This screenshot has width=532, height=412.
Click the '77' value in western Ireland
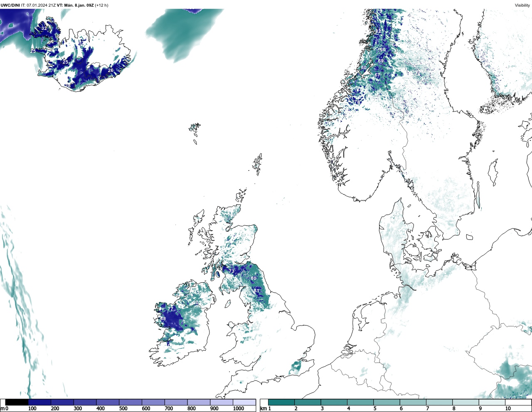click(170, 309)
